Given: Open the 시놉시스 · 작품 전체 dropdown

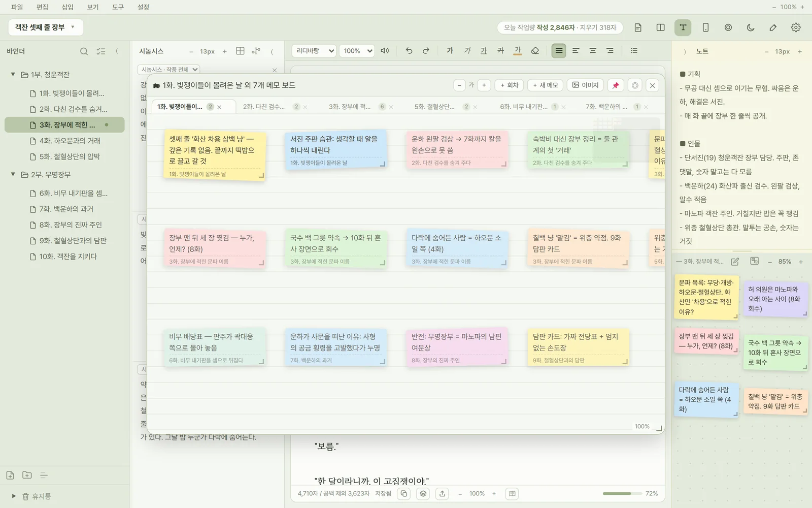Looking at the screenshot, I should pos(168,70).
